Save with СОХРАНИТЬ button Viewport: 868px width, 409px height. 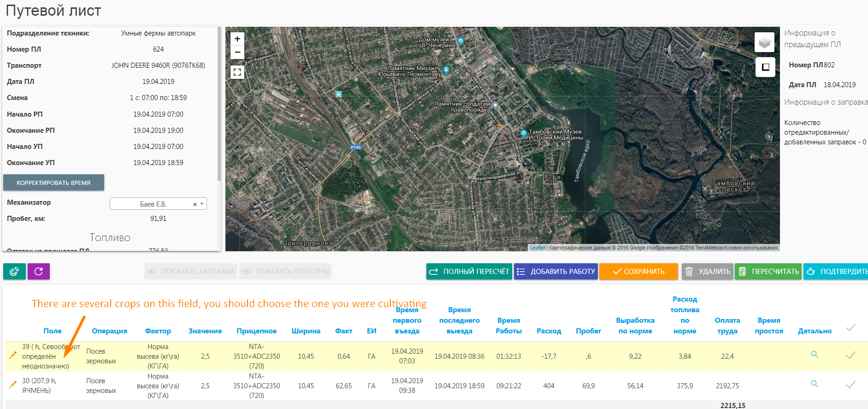click(x=638, y=272)
